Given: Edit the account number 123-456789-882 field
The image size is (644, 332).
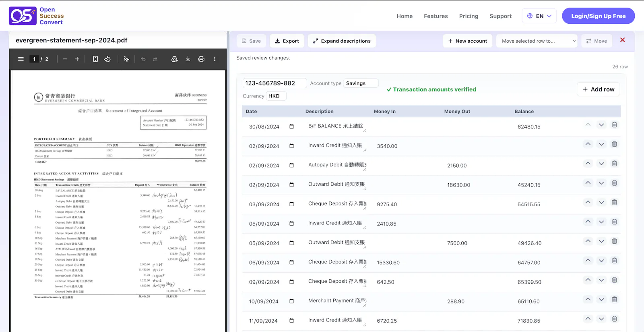Looking at the screenshot, I should tap(275, 83).
